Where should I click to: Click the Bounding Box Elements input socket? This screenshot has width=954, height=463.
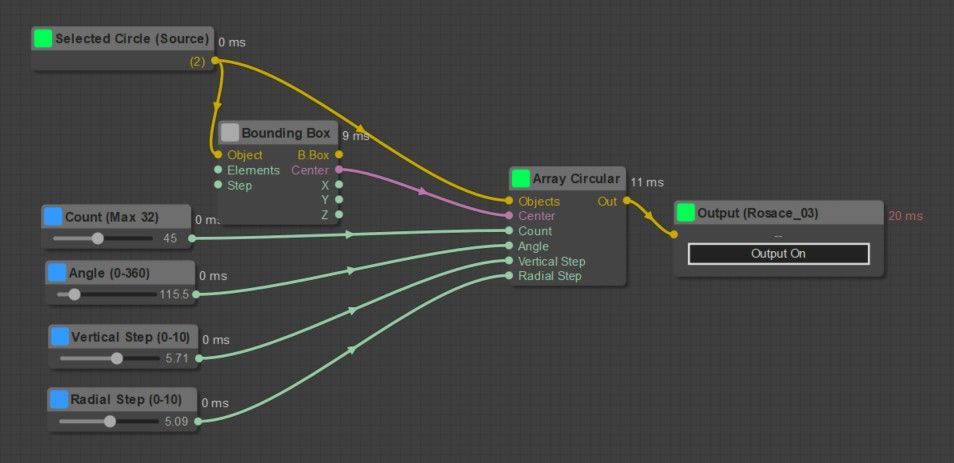click(x=218, y=170)
